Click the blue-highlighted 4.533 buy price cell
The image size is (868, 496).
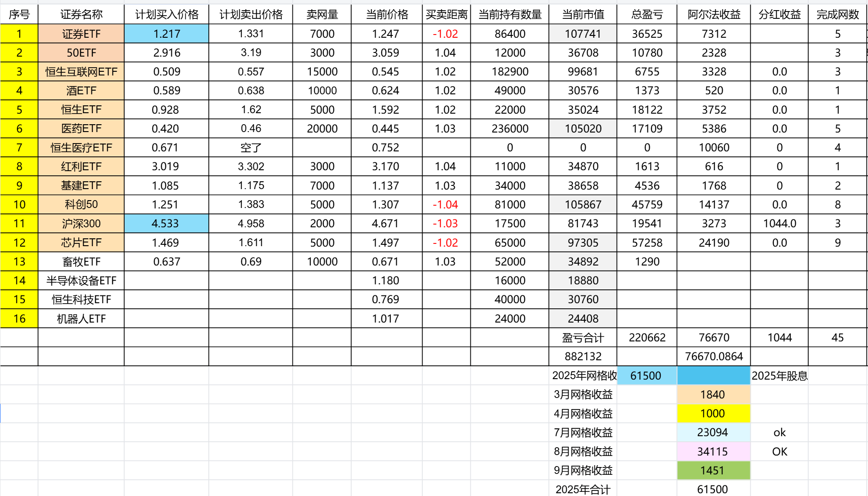point(166,224)
